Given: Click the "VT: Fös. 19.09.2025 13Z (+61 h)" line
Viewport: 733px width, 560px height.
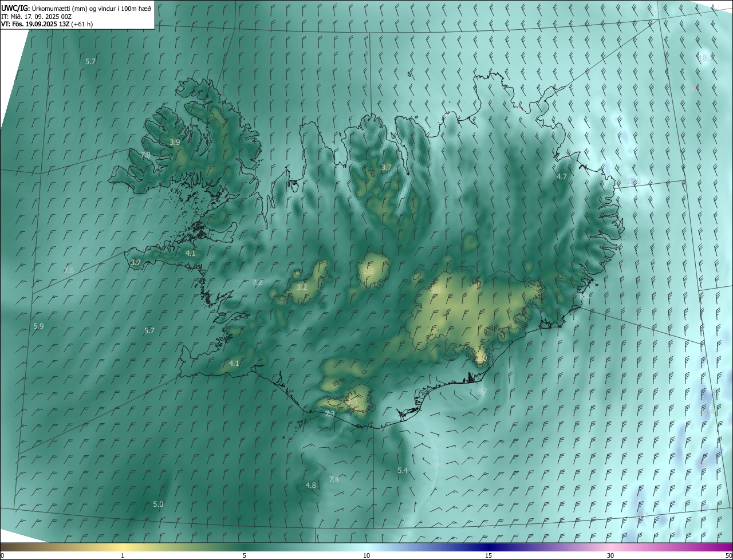Looking at the screenshot, I should point(47,24).
